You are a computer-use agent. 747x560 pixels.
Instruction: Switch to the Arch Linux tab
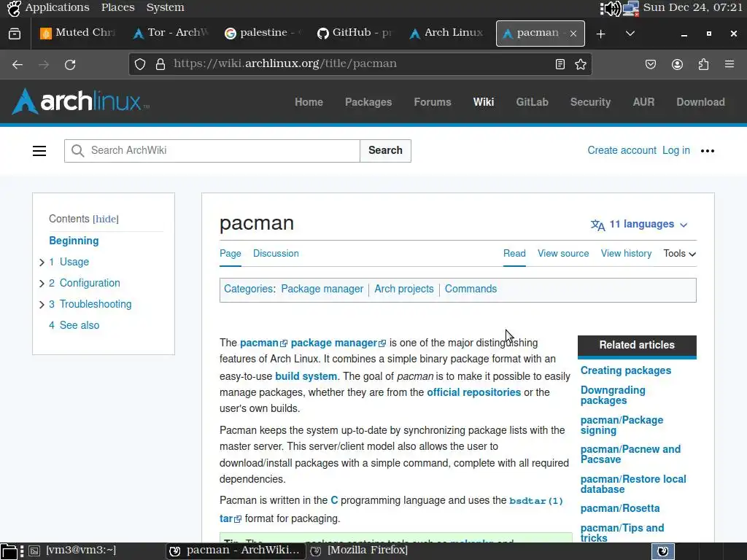(x=449, y=33)
